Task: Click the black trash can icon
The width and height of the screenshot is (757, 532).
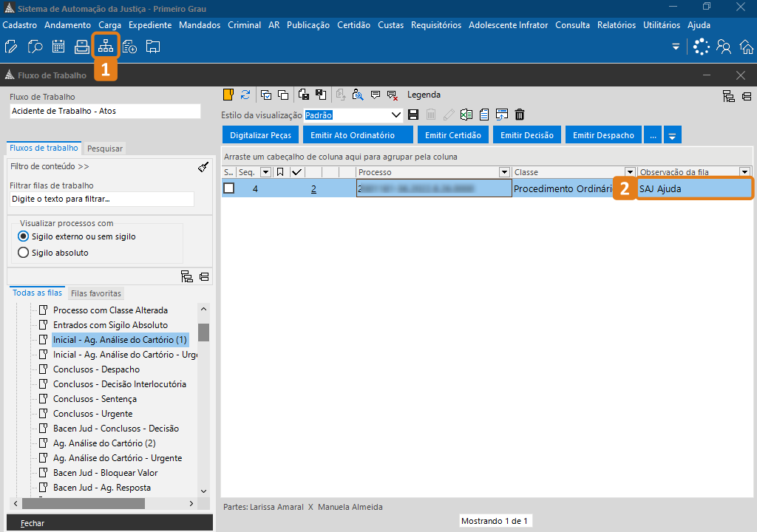Action: 520,115
